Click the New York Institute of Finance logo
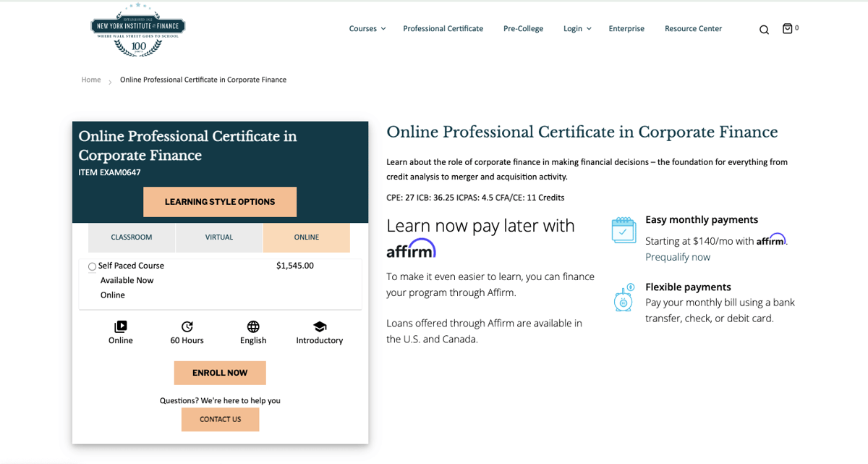868x464 pixels. click(137, 30)
